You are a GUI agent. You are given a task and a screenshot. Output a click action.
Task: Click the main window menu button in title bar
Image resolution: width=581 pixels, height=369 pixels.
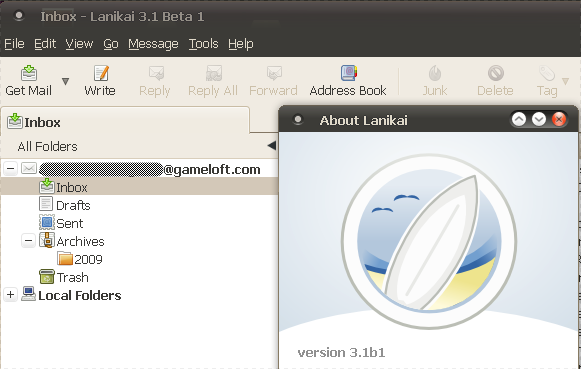coord(19,16)
